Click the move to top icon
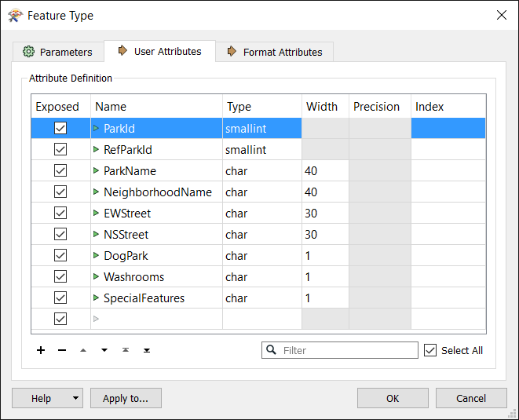519x420 pixels. pyautogui.click(x=126, y=350)
